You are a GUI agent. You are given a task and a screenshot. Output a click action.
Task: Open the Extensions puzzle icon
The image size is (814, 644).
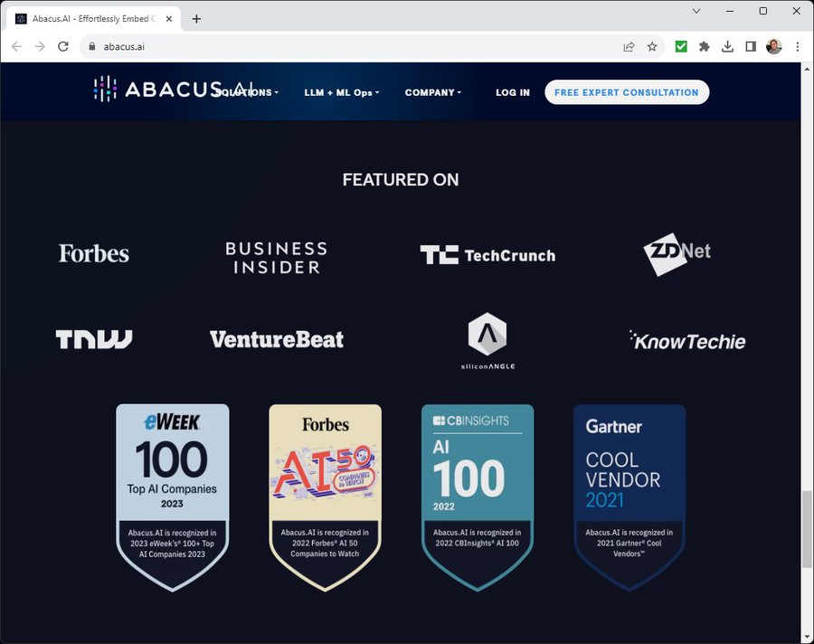pos(704,47)
